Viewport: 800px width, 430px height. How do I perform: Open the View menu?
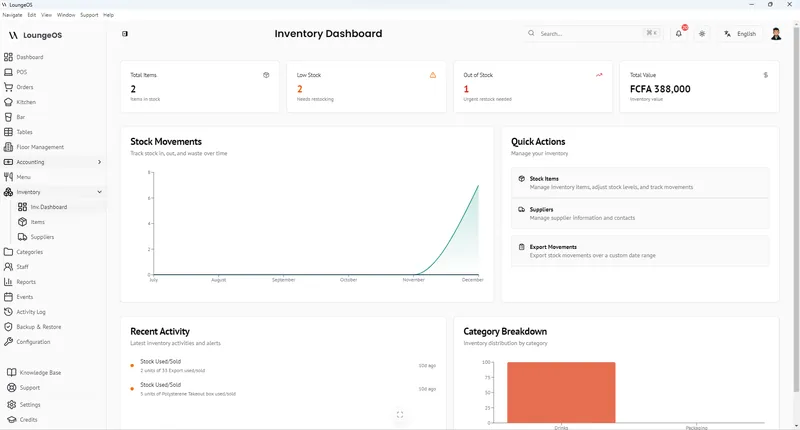point(46,15)
